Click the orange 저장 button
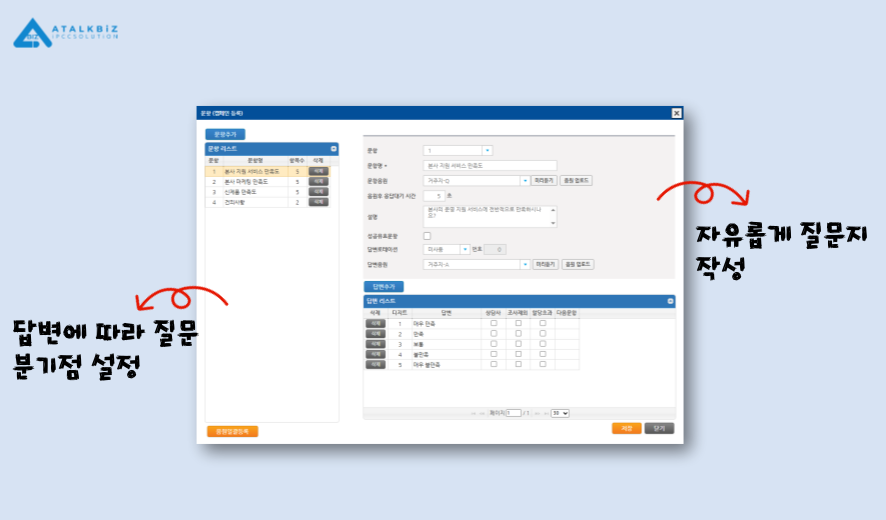The height and width of the screenshot is (520, 886). 626,428
